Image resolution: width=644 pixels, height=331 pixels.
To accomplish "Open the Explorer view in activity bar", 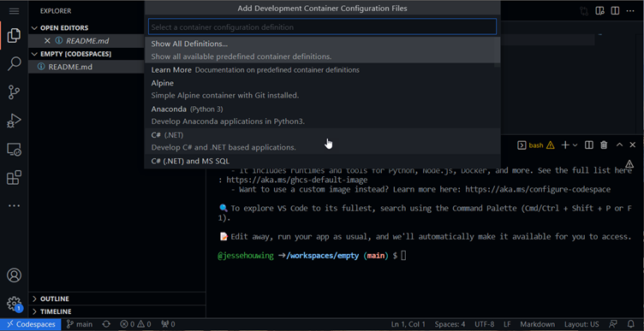I will point(14,35).
